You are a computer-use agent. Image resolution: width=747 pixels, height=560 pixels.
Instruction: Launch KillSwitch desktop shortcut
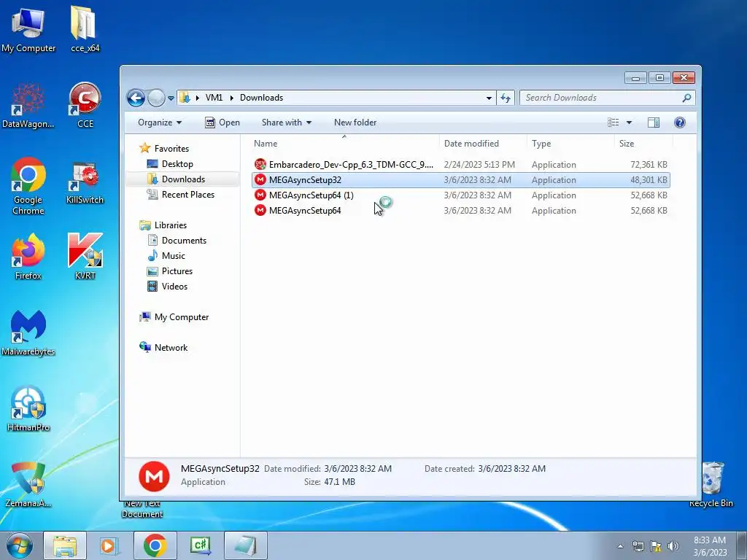tap(85, 183)
